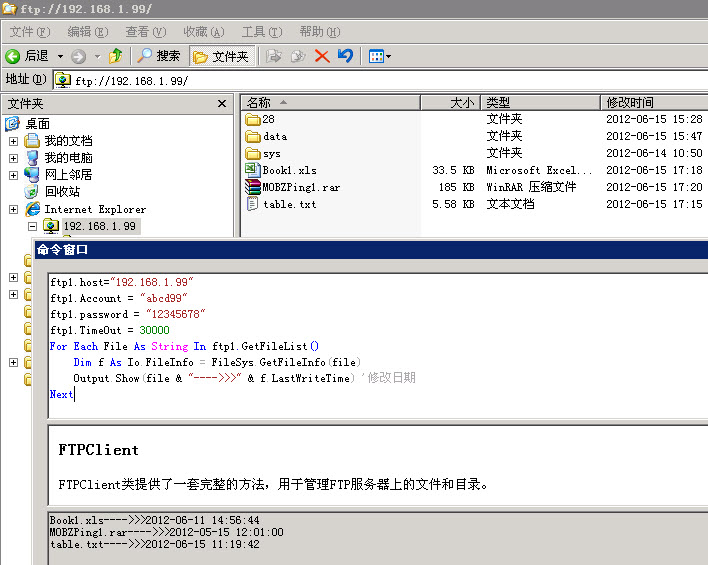Click the 2012-06-15 17:15 modified time
This screenshot has width=708, height=565.
click(654, 204)
